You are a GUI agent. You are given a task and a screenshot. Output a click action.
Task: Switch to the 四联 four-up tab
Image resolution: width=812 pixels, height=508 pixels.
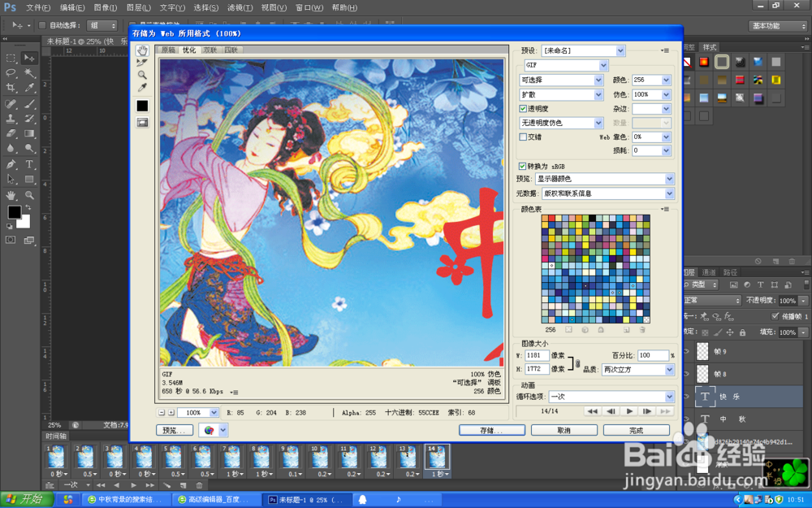(231, 50)
